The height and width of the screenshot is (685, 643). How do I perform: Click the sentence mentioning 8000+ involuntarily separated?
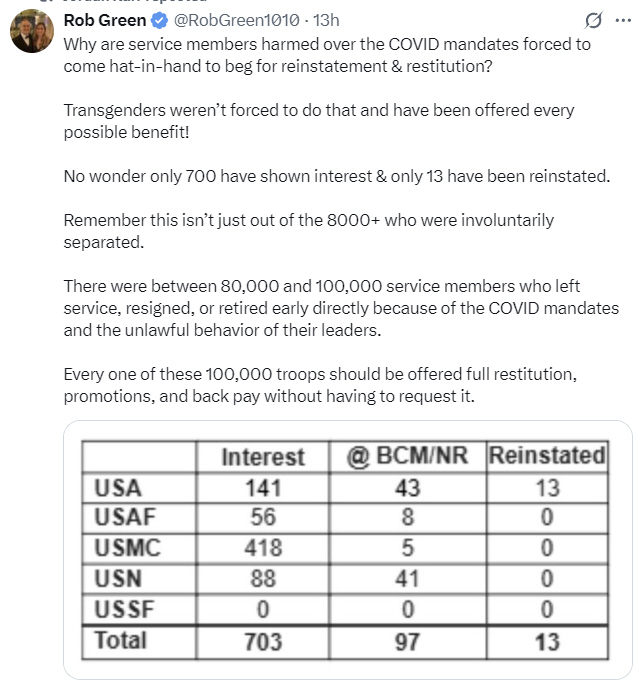click(309, 231)
